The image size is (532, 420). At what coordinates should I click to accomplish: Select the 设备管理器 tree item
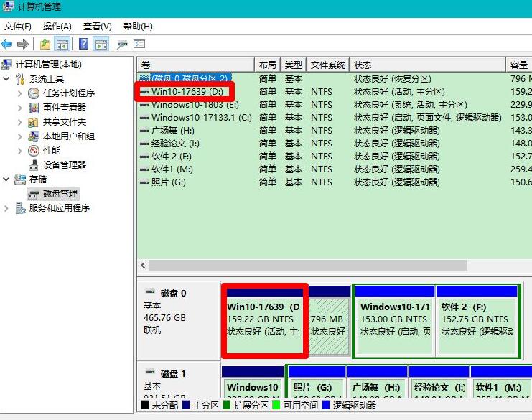[x=65, y=165]
